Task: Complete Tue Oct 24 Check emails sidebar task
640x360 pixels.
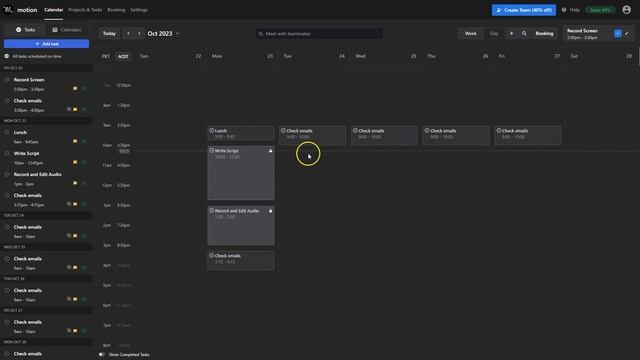Action: tap(7, 227)
